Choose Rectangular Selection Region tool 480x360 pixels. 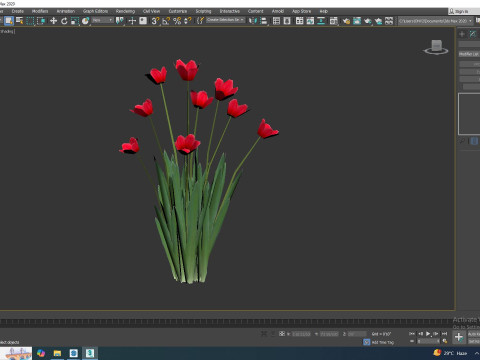click(30, 21)
